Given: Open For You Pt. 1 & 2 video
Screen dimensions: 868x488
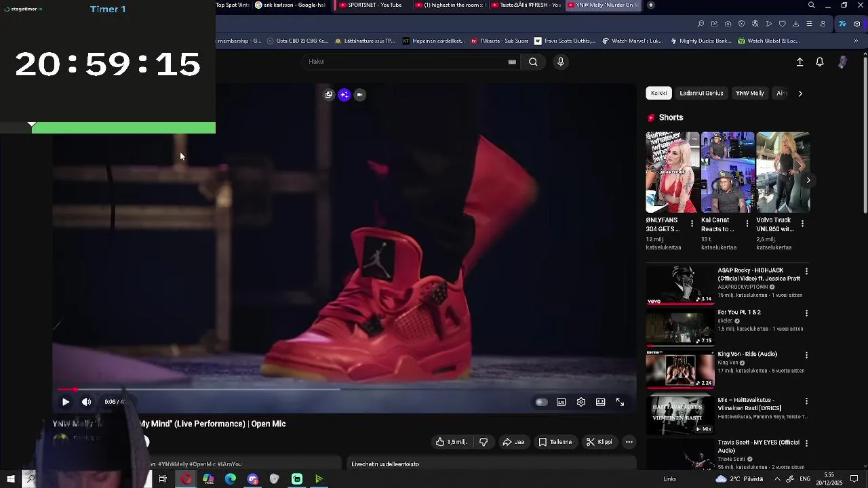Looking at the screenshot, I should [680, 328].
